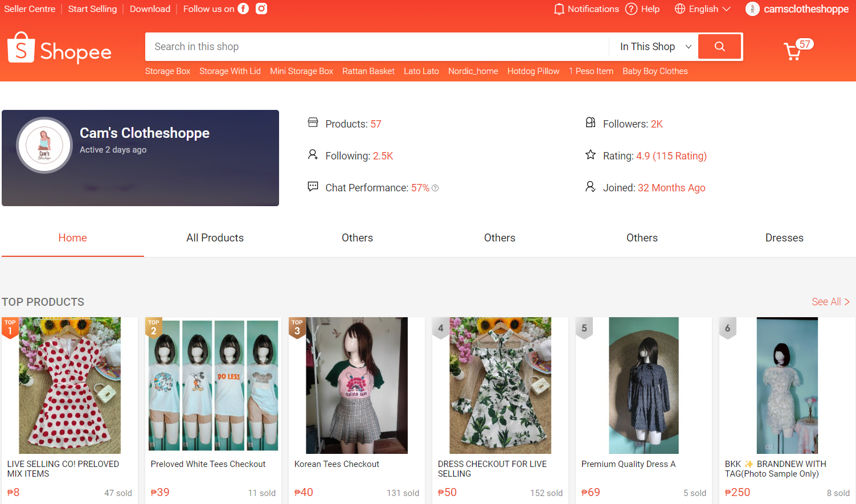Image resolution: width=856 pixels, height=504 pixels.
Task: Click the Hotdog Pillow suggestion
Action: pyautogui.click(x=534, y=71)
